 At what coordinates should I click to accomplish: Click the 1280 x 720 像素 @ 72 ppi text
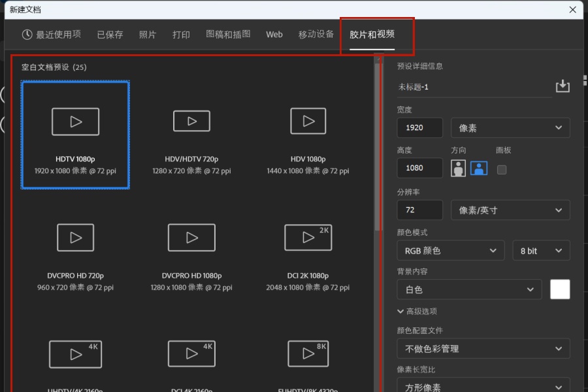click(x=191, y=171)
